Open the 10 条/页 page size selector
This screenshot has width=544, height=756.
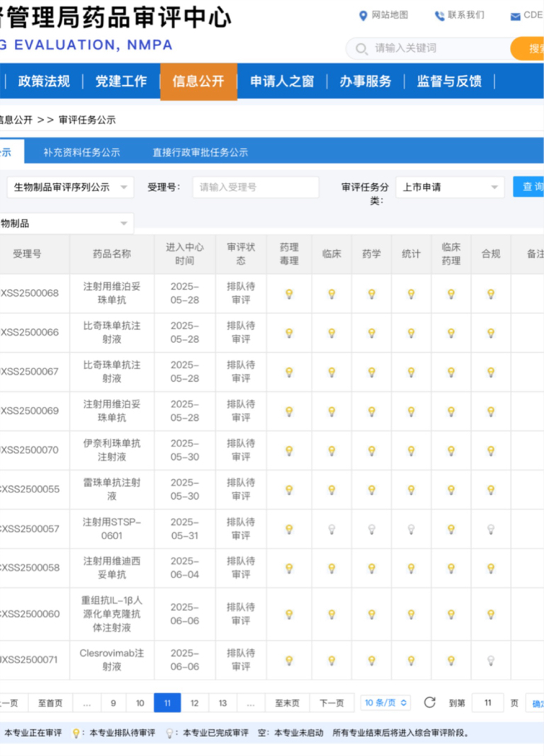[x=385, y=703]
